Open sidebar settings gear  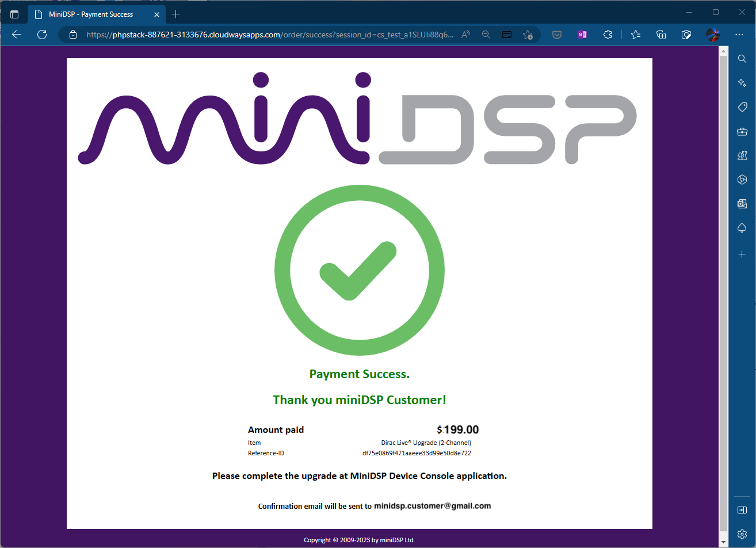click(x=742, y=534)
